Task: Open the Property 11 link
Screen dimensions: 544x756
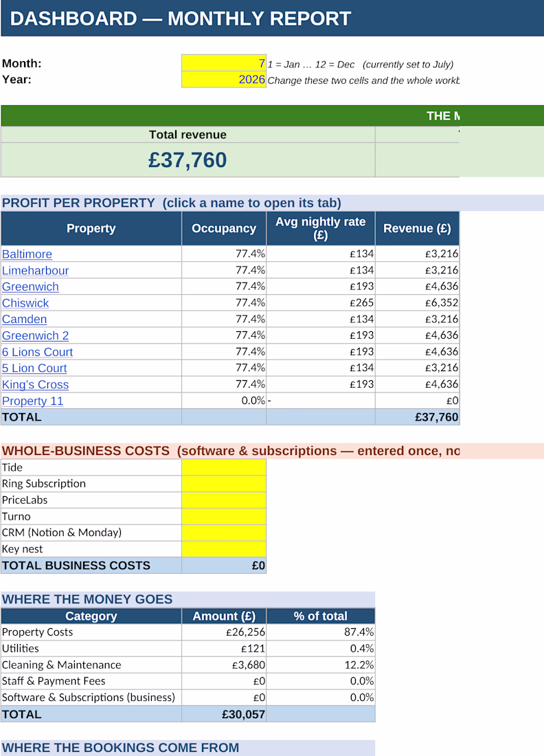Action: [x=32, y=401]
